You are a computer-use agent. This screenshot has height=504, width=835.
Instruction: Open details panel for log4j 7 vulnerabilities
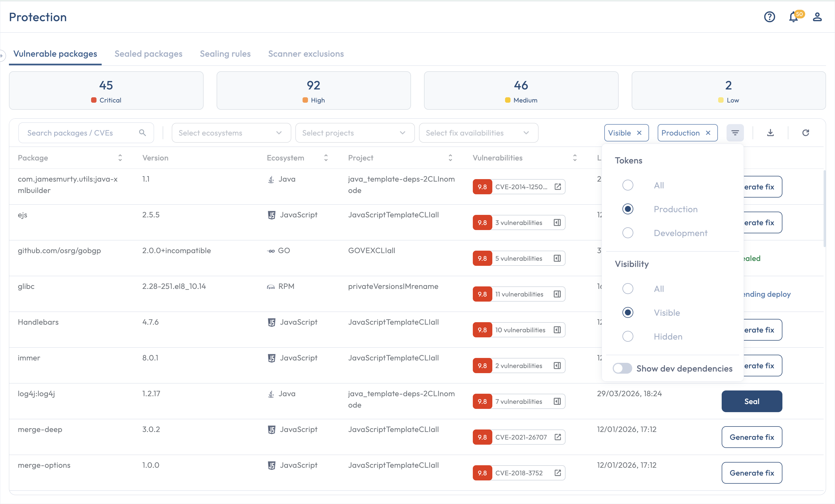(557, 401)
